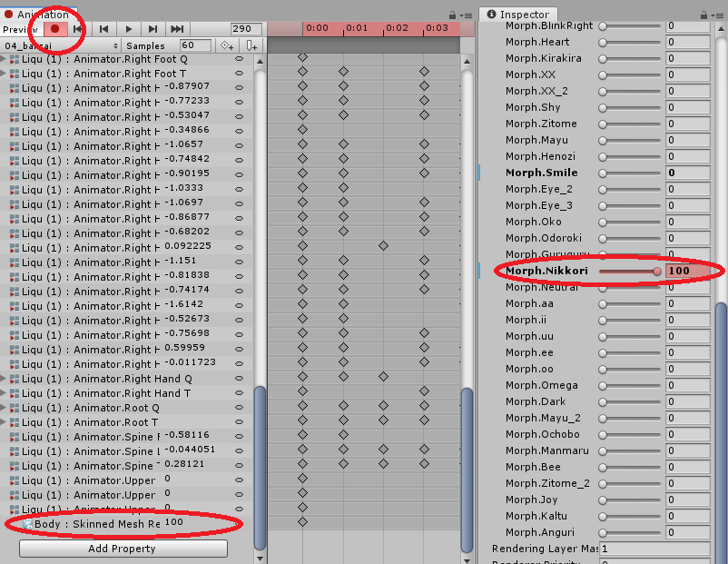Jump to the last keyframe
The width and height of the screenshot is (728, 564).
click(177, 29)
